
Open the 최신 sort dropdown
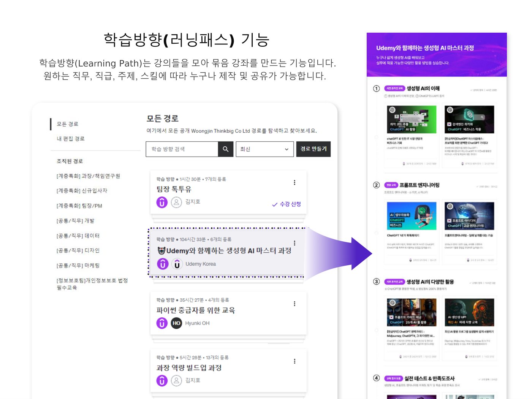[265, 149]
